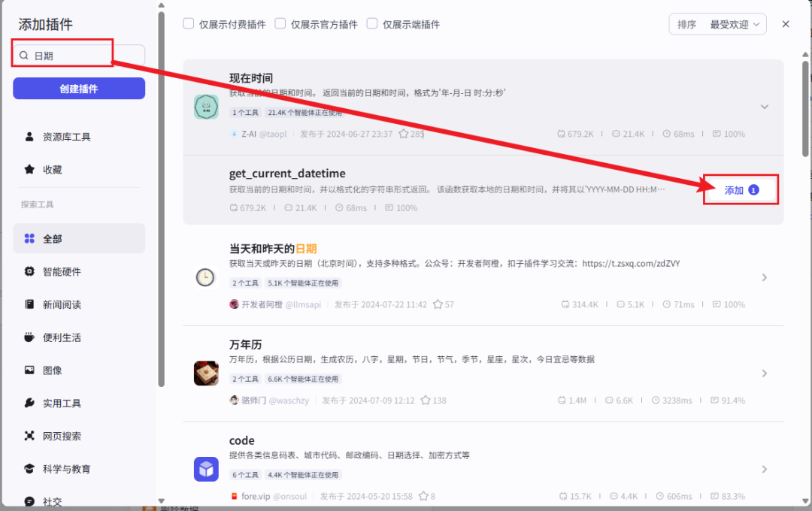This screenshot has height=511, width=812.
Task: Collapse the 现在时间 plugin details
Action: (x=764, y=106)
